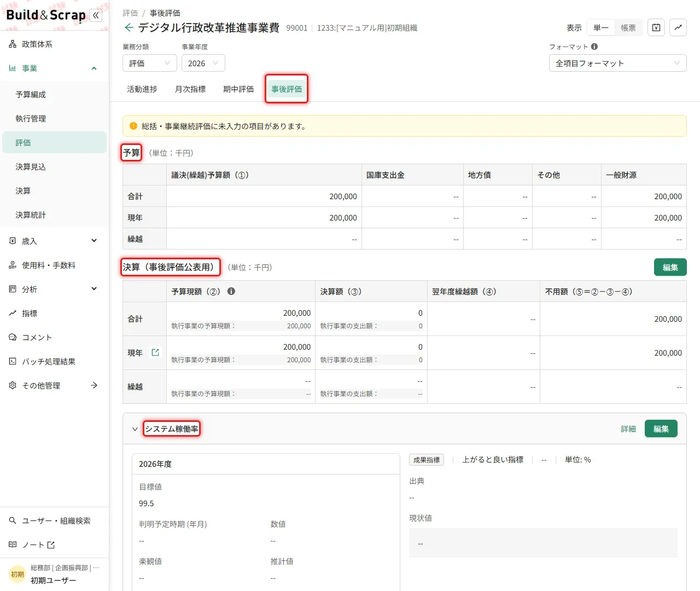Collapse the sidebar with double-chevron icon
Screen dimensions: 700x591
pyautogui.click(x=96, y=15)
